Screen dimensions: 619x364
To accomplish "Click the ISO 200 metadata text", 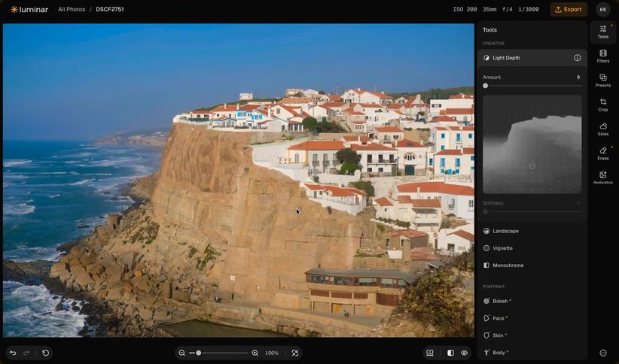I will point(465,10).
